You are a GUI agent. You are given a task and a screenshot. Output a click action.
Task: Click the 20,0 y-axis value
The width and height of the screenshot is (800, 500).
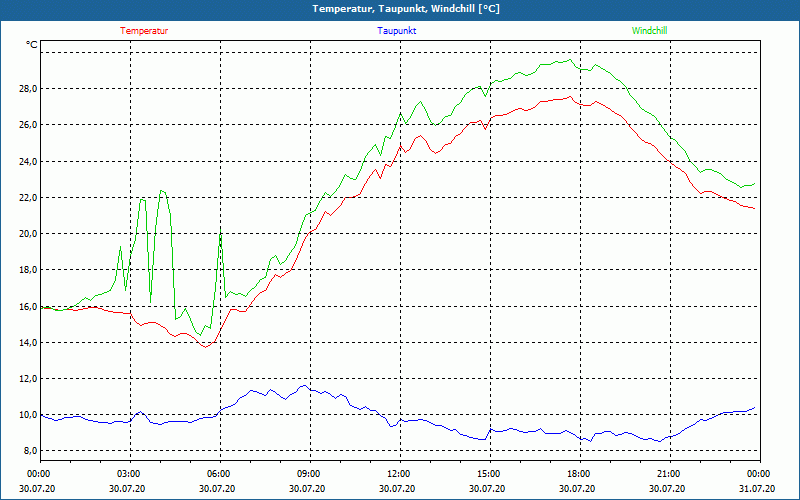(x=28, y=234)
